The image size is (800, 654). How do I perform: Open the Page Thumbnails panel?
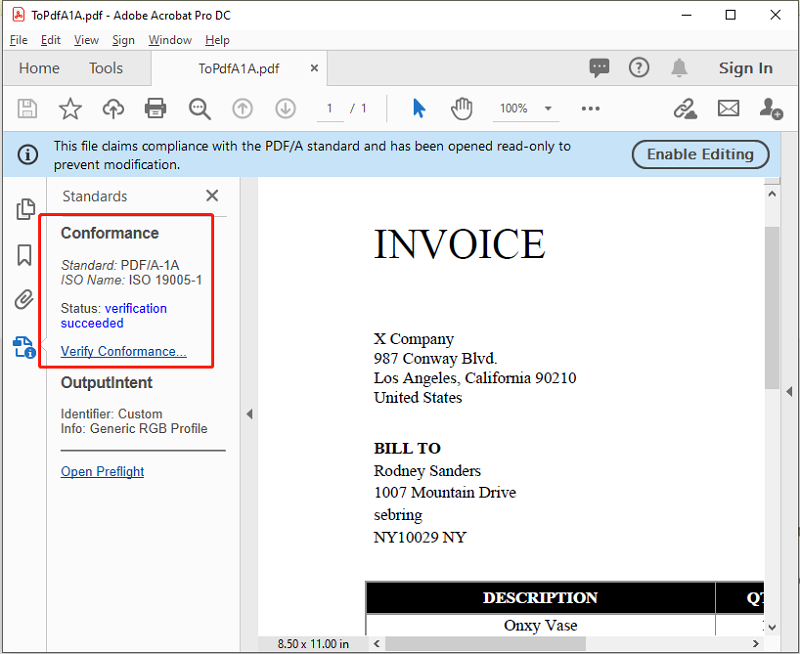coord(23,209)
